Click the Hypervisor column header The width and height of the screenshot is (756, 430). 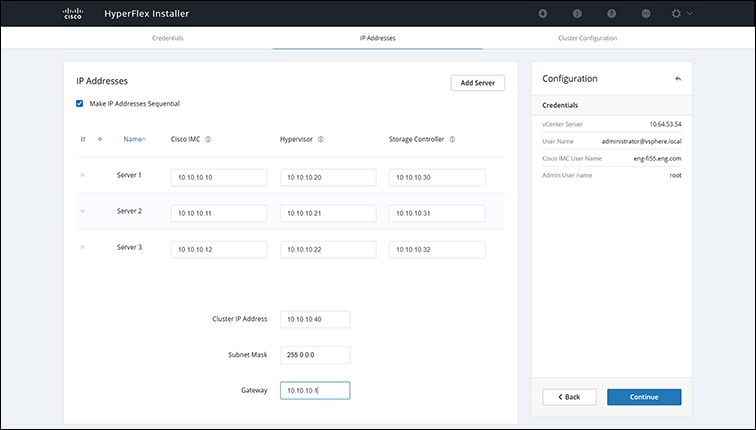pos(297,139)
